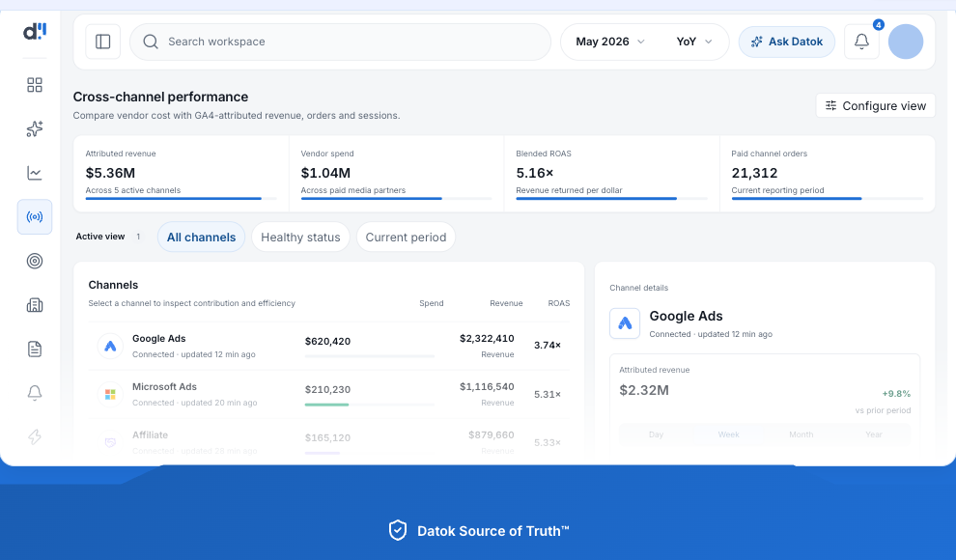Click the Datok Source of Truth shield
Viewport: 956px width, 560px height.
point(398,530)
